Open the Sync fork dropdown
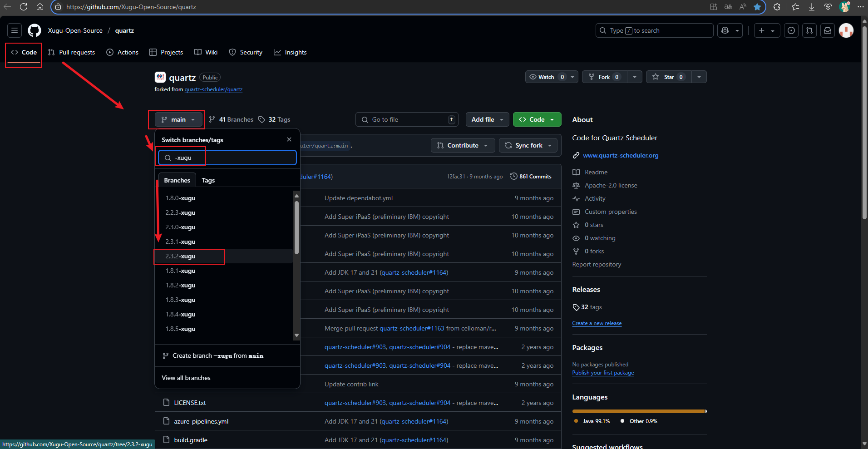This screenshot has height=449, width=868. [x=528, y=145]
